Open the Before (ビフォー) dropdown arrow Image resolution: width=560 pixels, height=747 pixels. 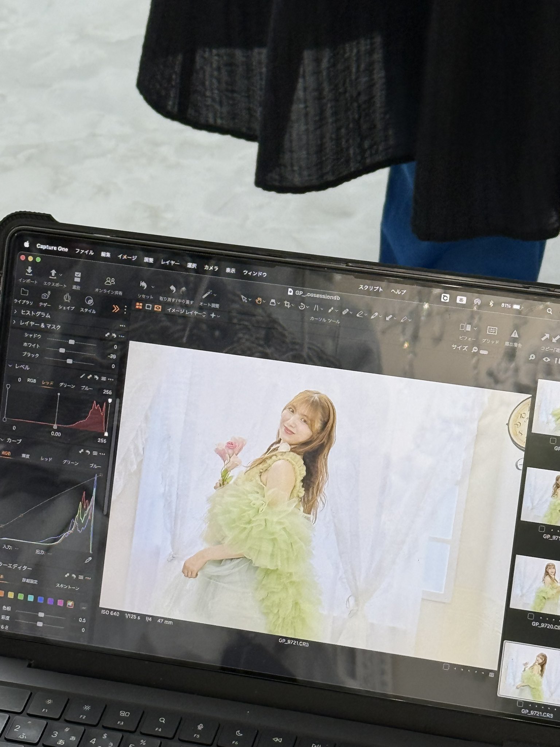(x=475, y=329)
